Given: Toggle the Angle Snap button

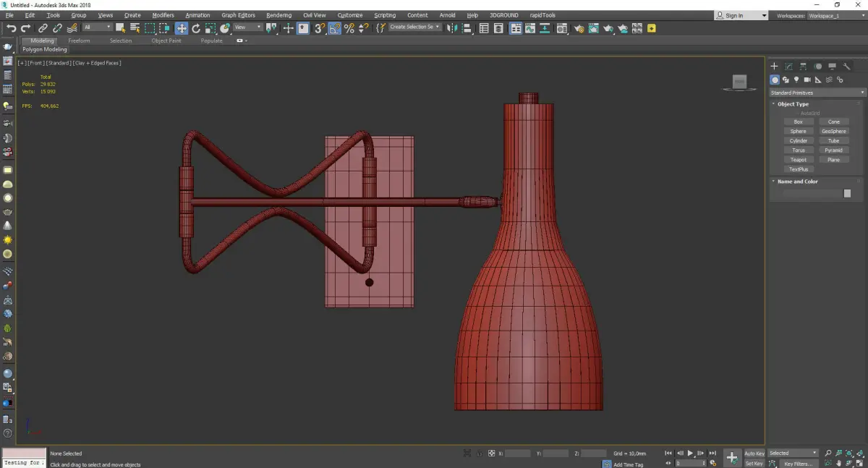Looking at the screenshot, I should click(335, 28).
